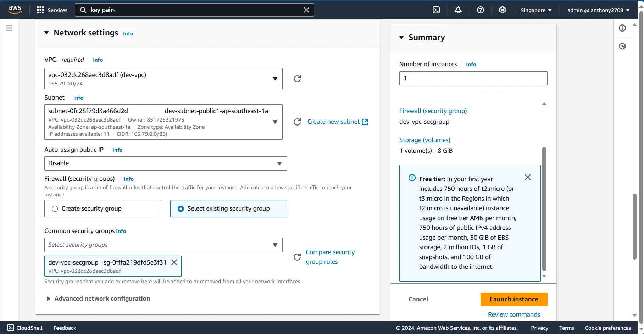Screen dimensions: 644x334
Task: Refresh the subnet list
Action: [297, 122]
